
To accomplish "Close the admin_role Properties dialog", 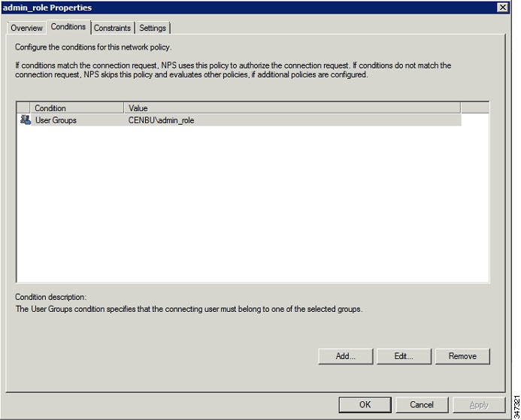I will (503, 8).
